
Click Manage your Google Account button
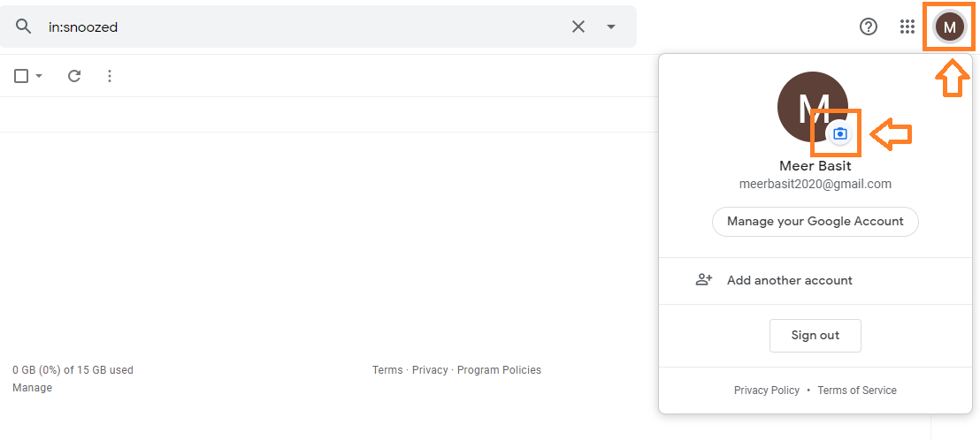pyautogui.click(x=815, y=222)
